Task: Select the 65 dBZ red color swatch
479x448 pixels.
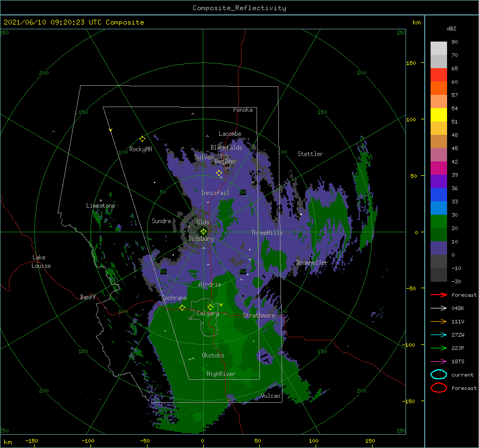Action: (439, 75)
